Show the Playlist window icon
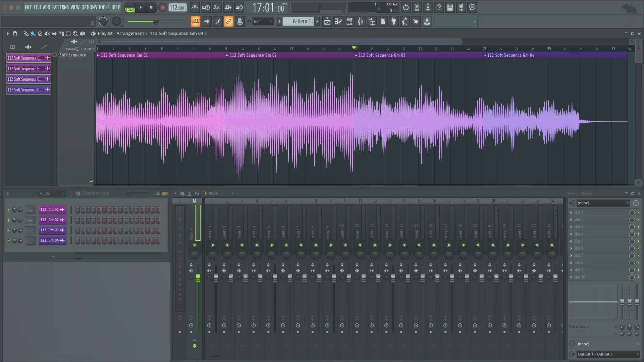Image resolution: width=644 pixels, height=362 pixels. click(x=327, y=21)
